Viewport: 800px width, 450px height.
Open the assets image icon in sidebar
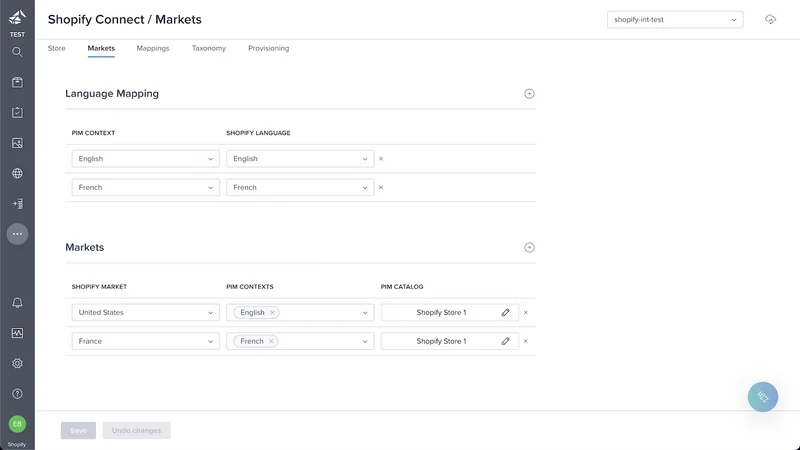point(17,143)
